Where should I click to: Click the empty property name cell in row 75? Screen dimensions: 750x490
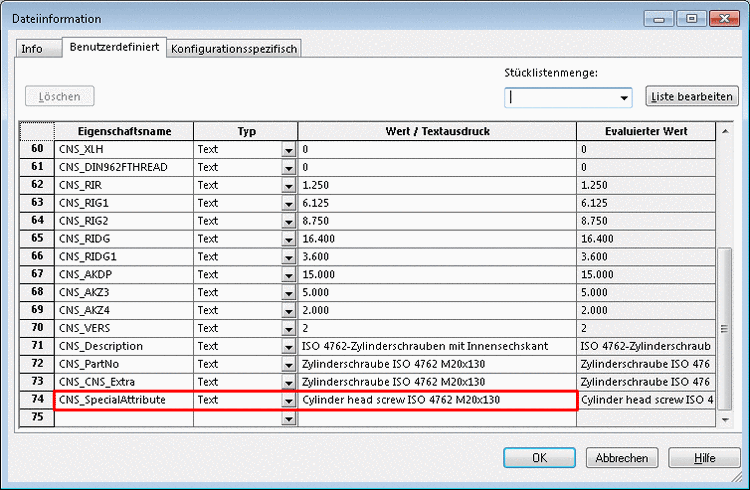point(124,417)
